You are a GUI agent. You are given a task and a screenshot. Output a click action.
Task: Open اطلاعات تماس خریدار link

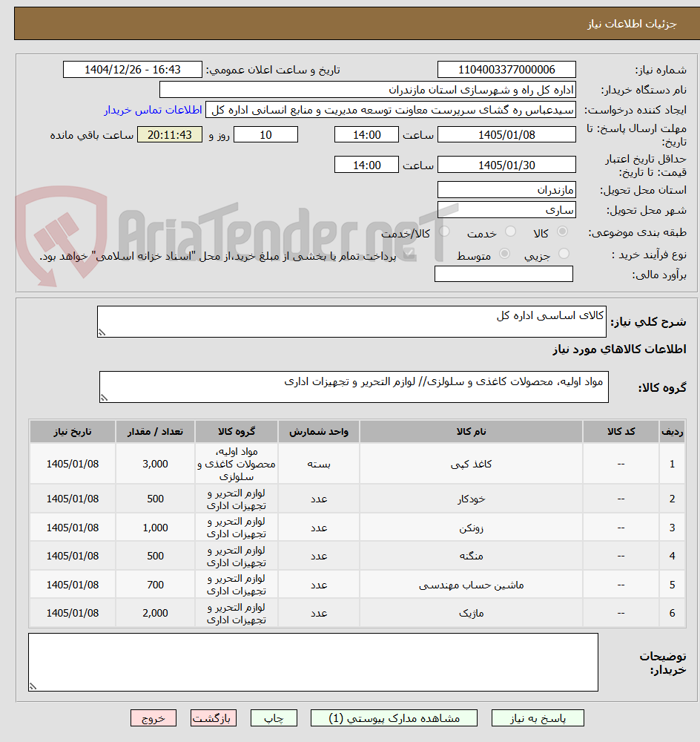click(153, 110)
